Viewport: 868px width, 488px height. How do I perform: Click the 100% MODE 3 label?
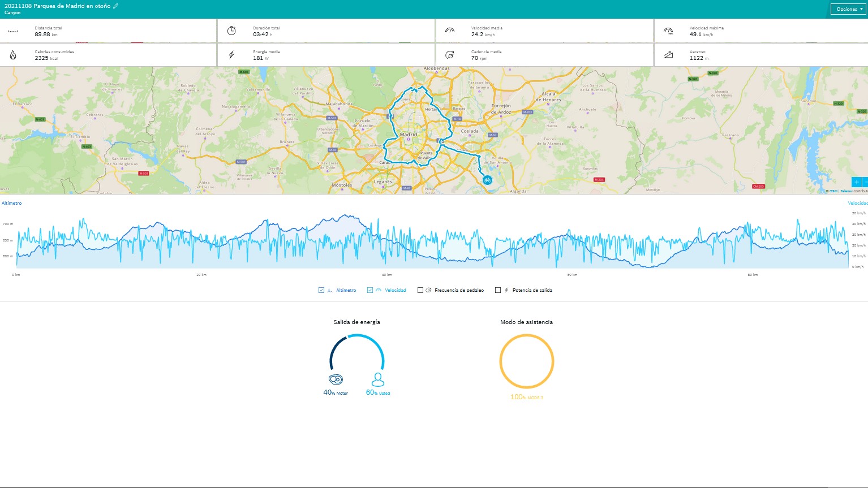(x=526, y=397)
